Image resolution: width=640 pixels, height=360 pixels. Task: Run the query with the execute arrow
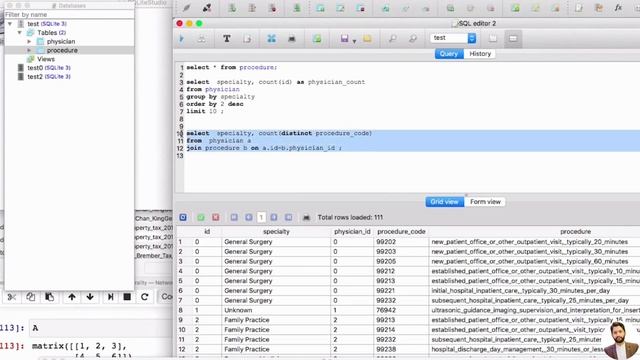point(182,39)
